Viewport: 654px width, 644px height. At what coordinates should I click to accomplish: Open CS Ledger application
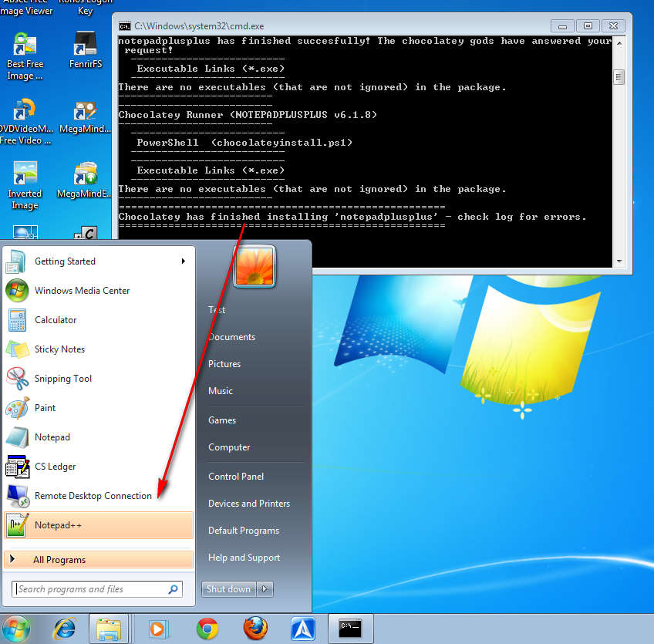point(55,467)
